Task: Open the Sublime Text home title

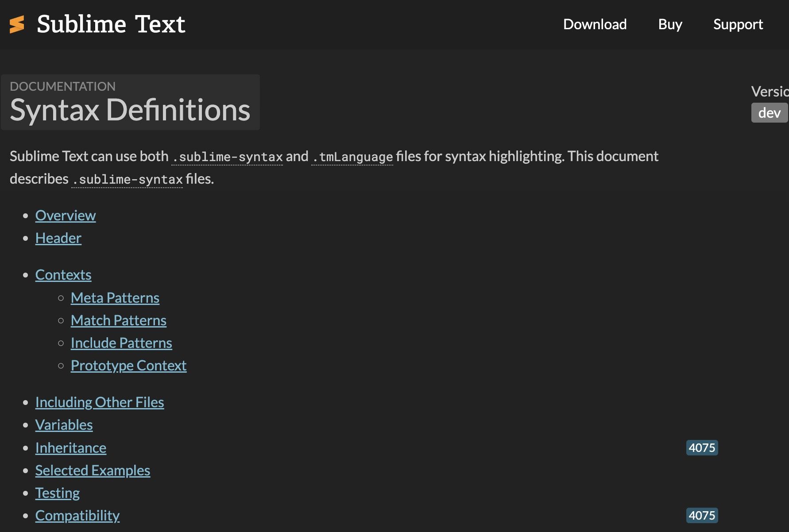Action: click(x=111, y=24)
